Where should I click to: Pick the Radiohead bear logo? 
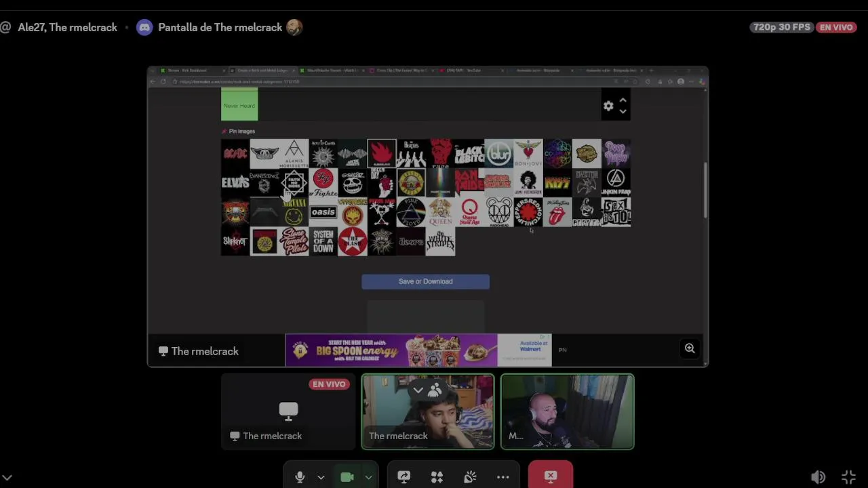498,212
